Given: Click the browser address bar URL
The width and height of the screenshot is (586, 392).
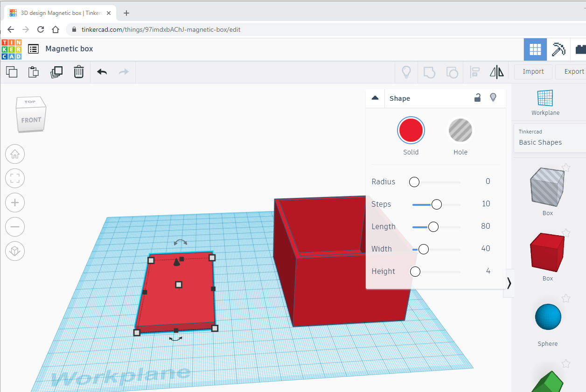Looking at the screenshot, I should (x=161, y=29).
